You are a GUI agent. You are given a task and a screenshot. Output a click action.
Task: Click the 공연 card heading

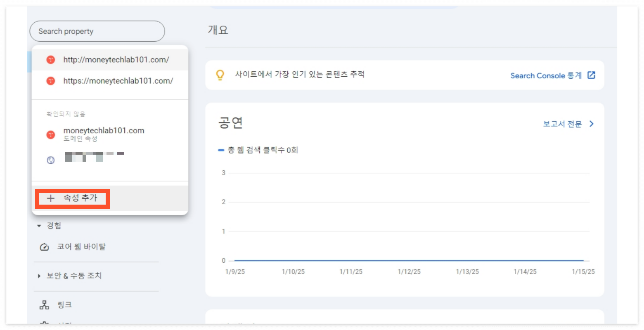coord(230,123)
